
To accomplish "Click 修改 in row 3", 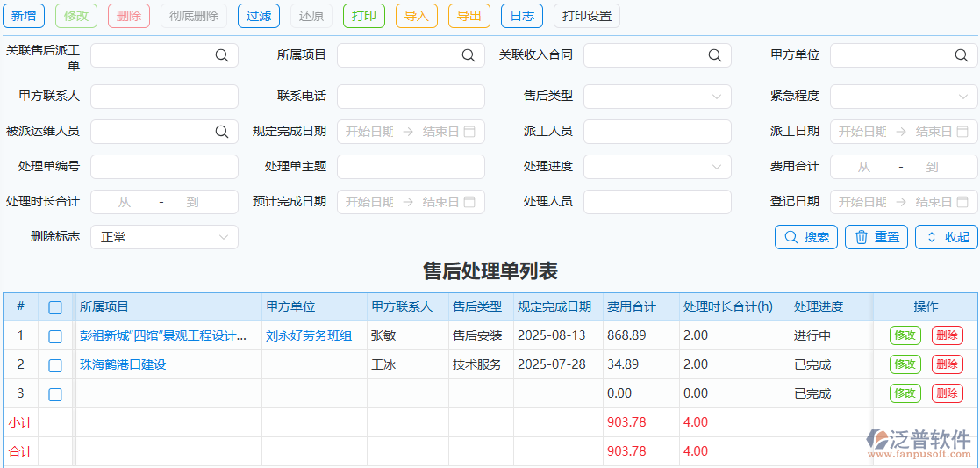I will coord(905,392).
